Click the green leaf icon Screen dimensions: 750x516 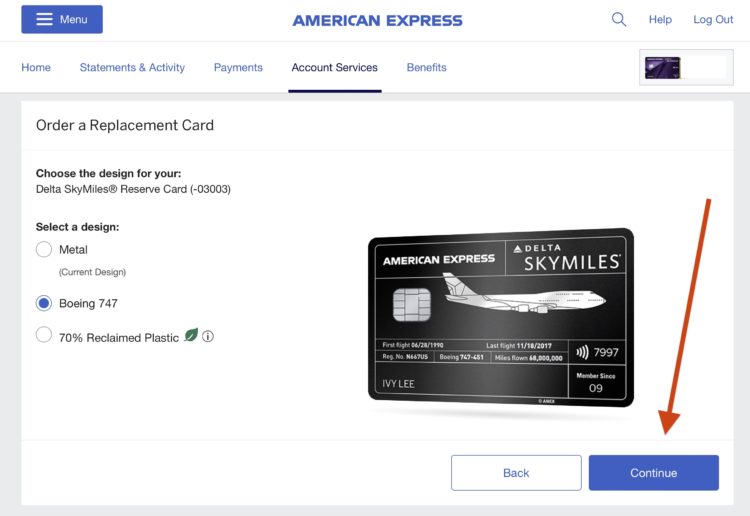click(x=191, y=336)
